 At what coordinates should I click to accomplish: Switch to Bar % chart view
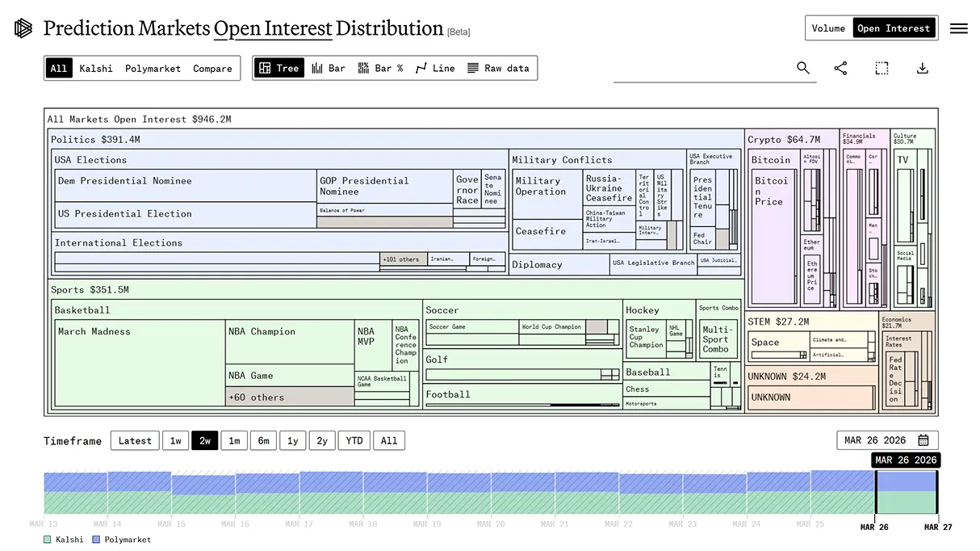pos(380,69)
